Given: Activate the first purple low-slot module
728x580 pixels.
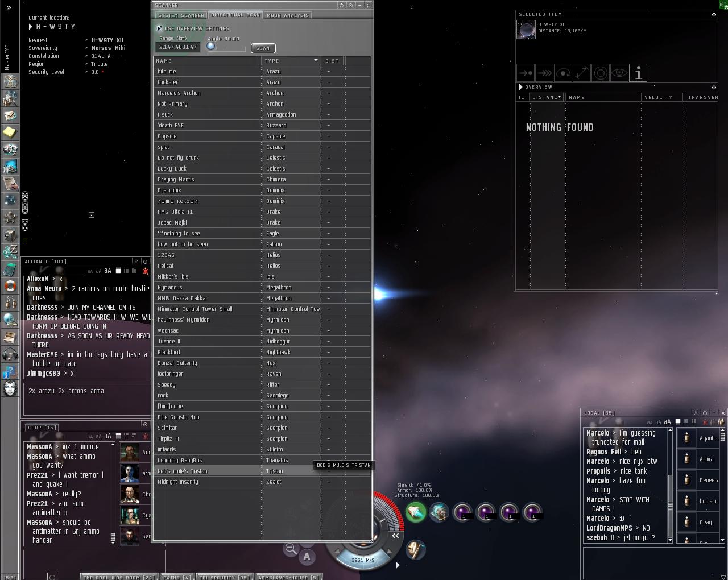Looking at the screenshot, I should [462, 512].
